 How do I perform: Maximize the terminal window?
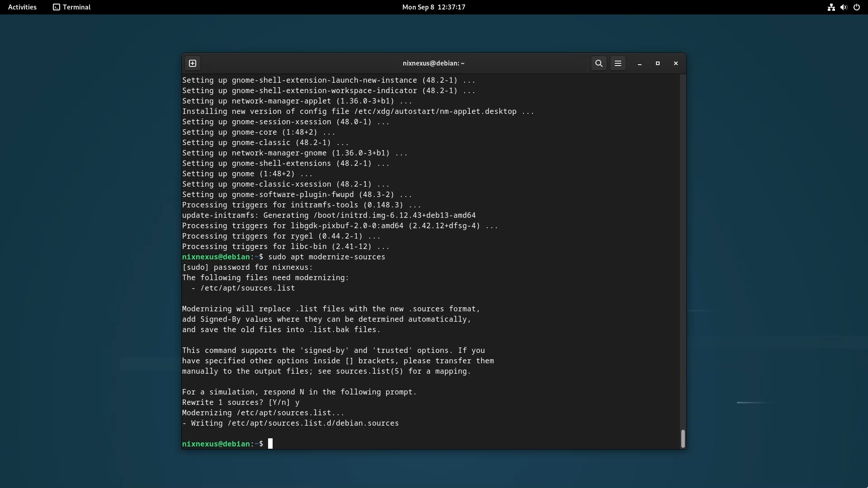click(x=658, y=63)
